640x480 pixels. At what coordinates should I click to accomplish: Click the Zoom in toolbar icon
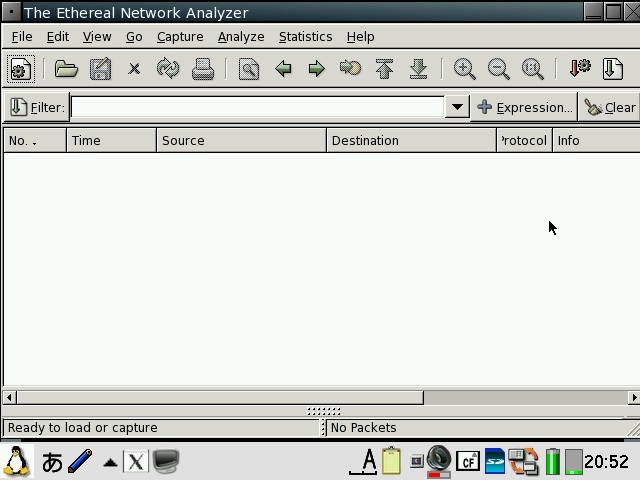point(464,69)
